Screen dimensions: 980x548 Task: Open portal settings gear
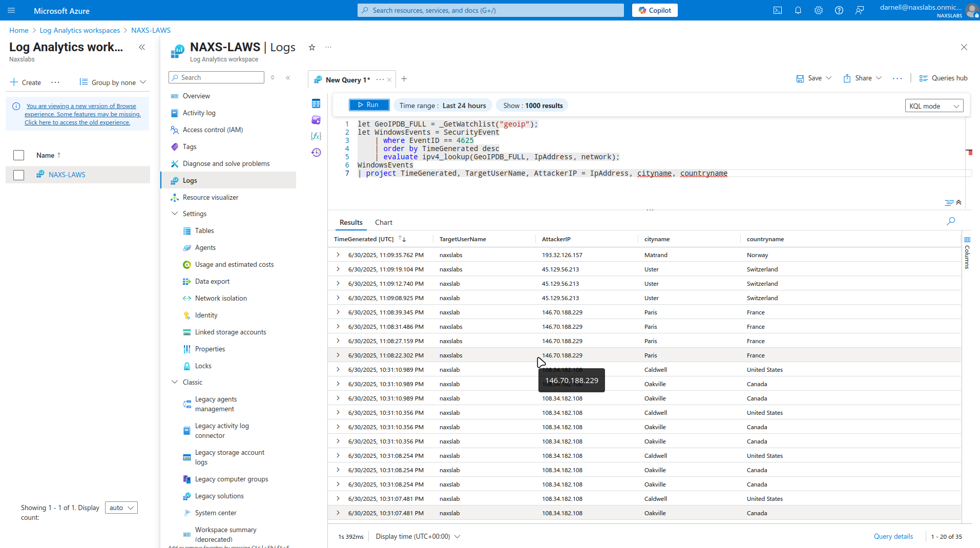pyautogui.click(x=819, y=10)
